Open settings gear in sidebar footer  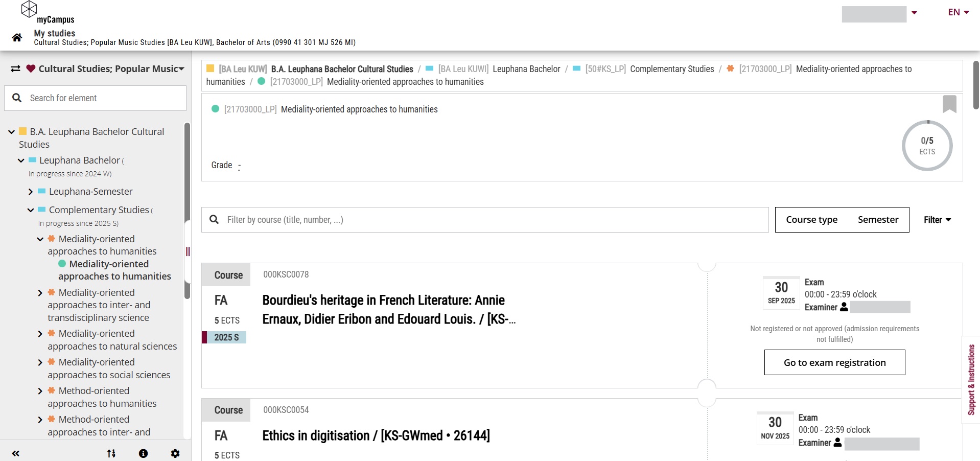(x=175, y=453)
